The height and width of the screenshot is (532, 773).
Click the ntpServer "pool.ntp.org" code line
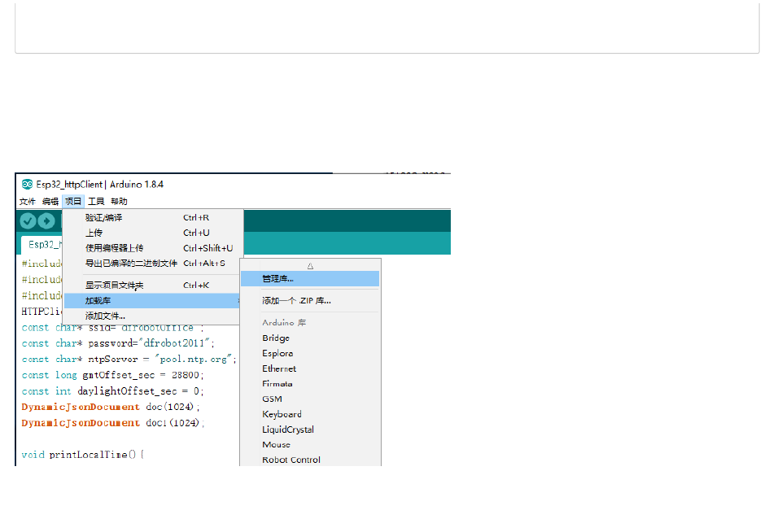click(x=129, y=360)
